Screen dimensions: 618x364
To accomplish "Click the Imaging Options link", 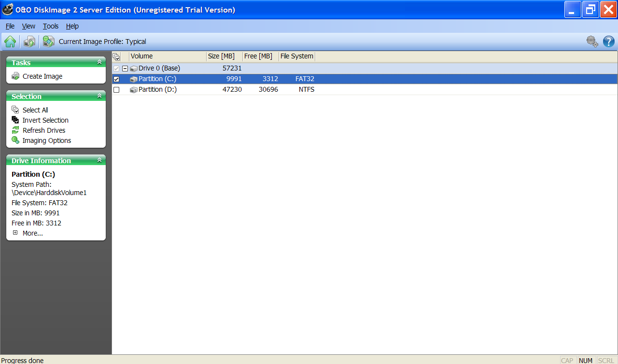I will pyautogui.click(x=47, y=140).
